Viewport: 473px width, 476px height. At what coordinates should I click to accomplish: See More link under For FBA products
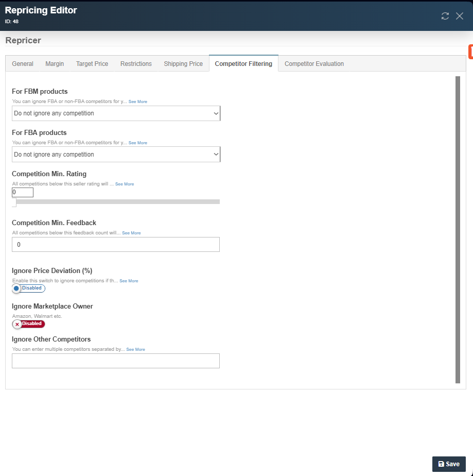pyautogui.click(x=137, y=143)
